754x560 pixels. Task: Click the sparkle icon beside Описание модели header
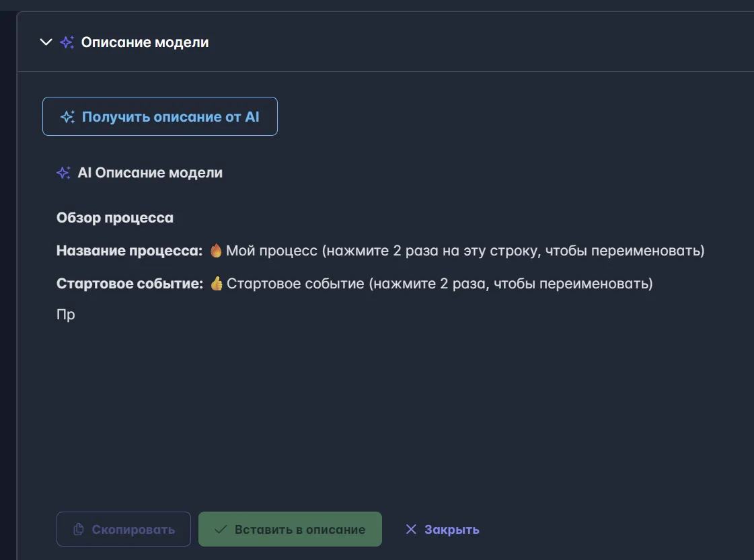tap(67, 42)
